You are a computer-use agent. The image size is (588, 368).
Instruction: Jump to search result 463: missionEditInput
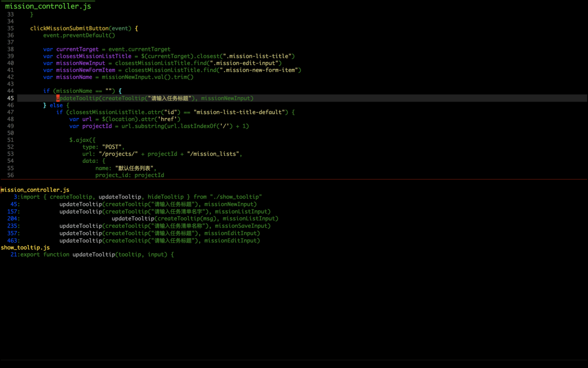pos(133,241)
